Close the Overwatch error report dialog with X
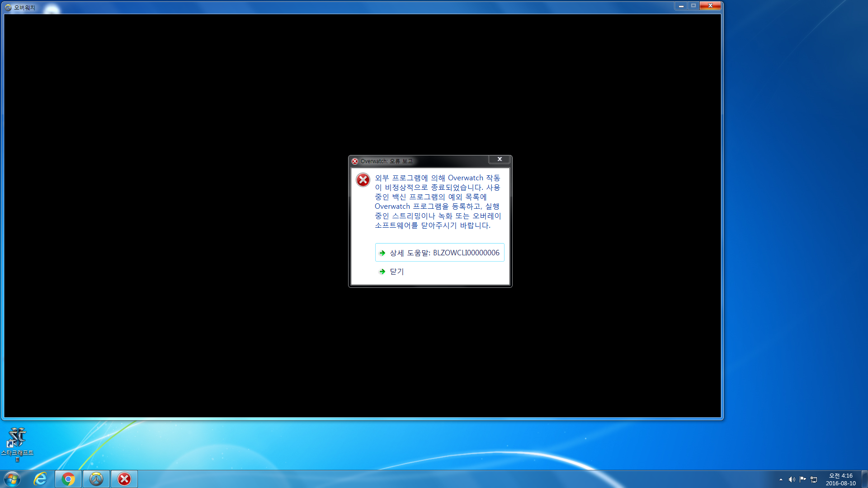This screenshot has width=868, height=488. (500, 159)
